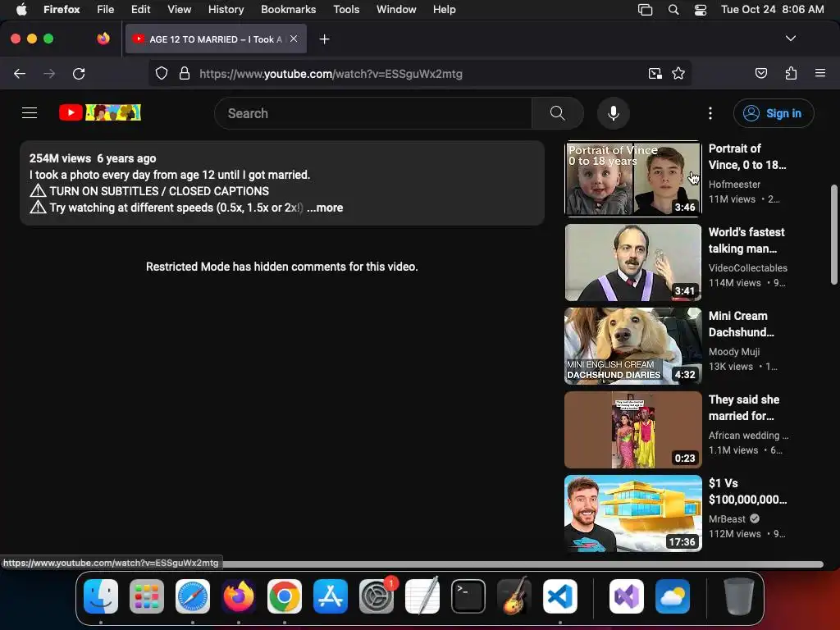Viewport: 840px width, 630px height.
Task: Click the page vertical scrollbar
Action: coord(834,235)
